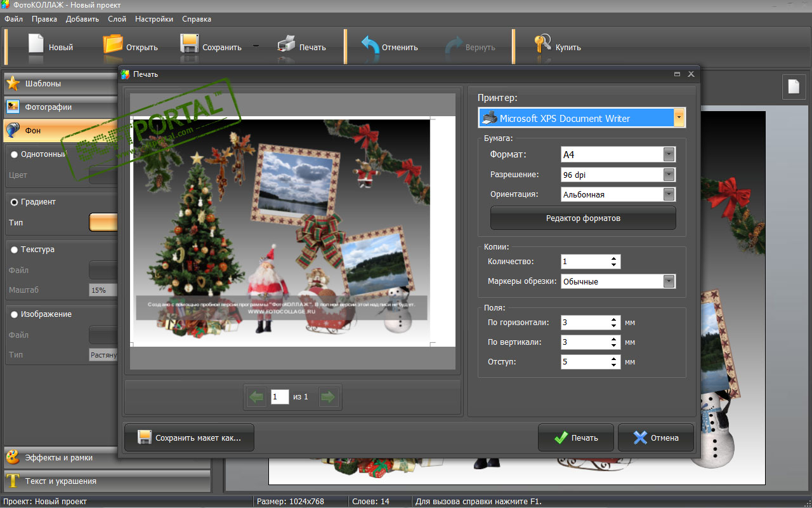
Task: Increase По горизонтали margin with up arrow
Action: click(x=614, y=319)
